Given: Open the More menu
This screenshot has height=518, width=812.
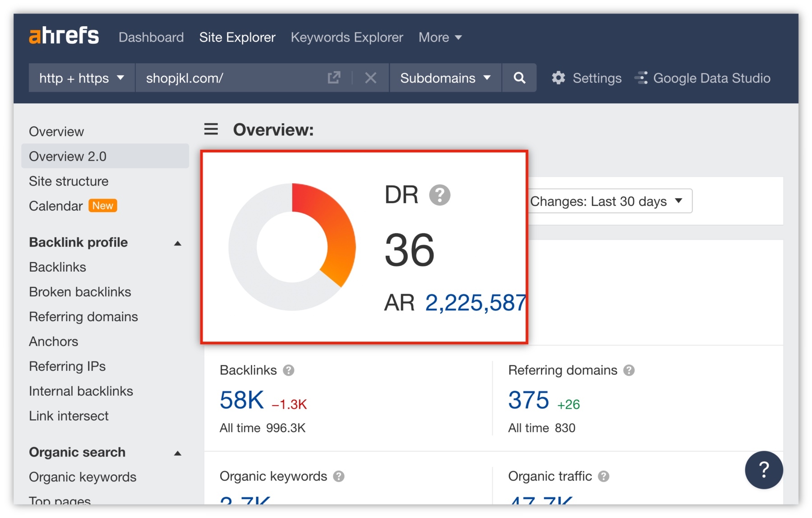Looking at the screenshot, I should pos(440,37).
